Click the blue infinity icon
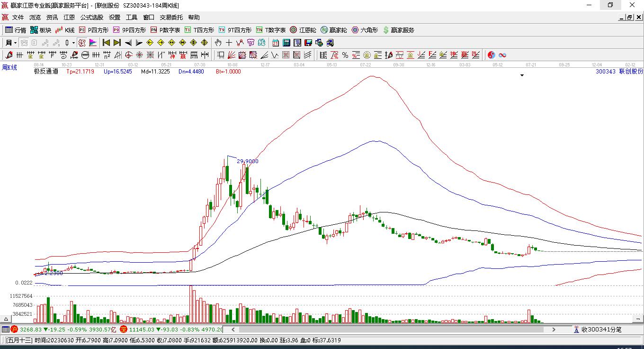The height and width of the screenshot is (349, 644). pos(502,55)
